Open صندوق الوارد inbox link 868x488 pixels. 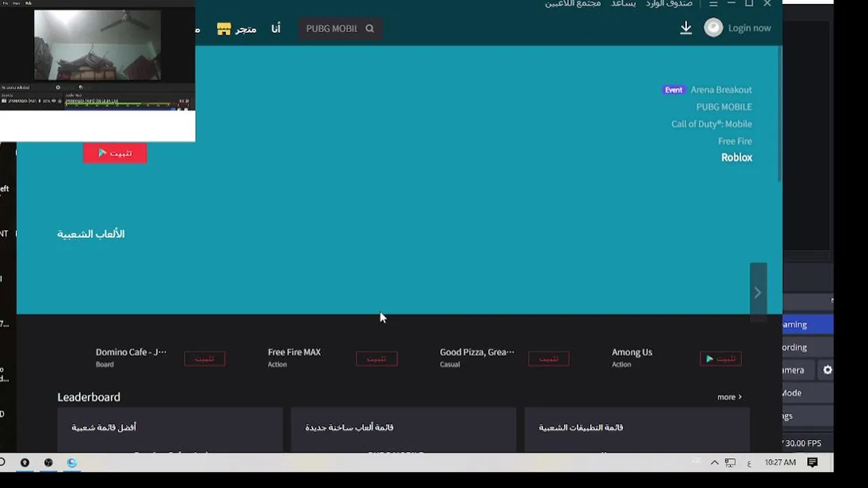669,4
